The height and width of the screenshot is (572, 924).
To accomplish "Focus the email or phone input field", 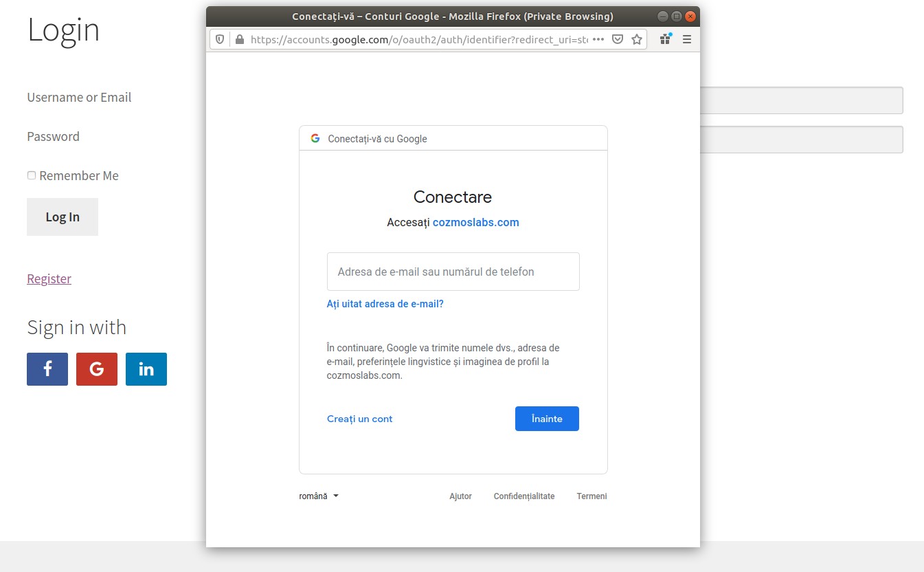I will click(453, 272).
